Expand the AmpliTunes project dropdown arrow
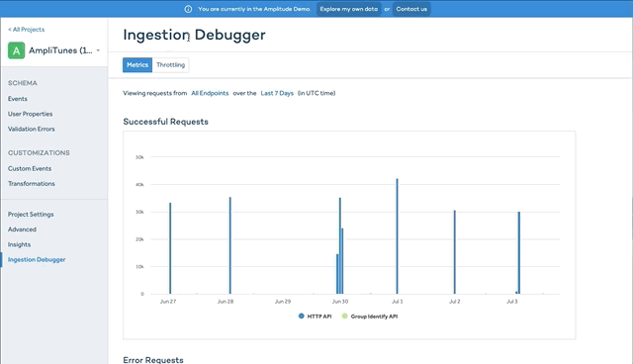Viewport: 633px width, 364px height. [98, 50]
